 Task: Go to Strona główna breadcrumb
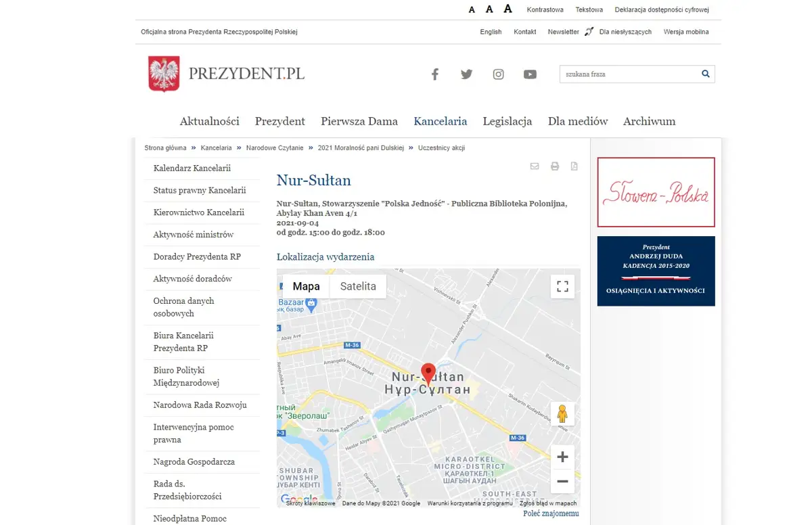point(165,147)
